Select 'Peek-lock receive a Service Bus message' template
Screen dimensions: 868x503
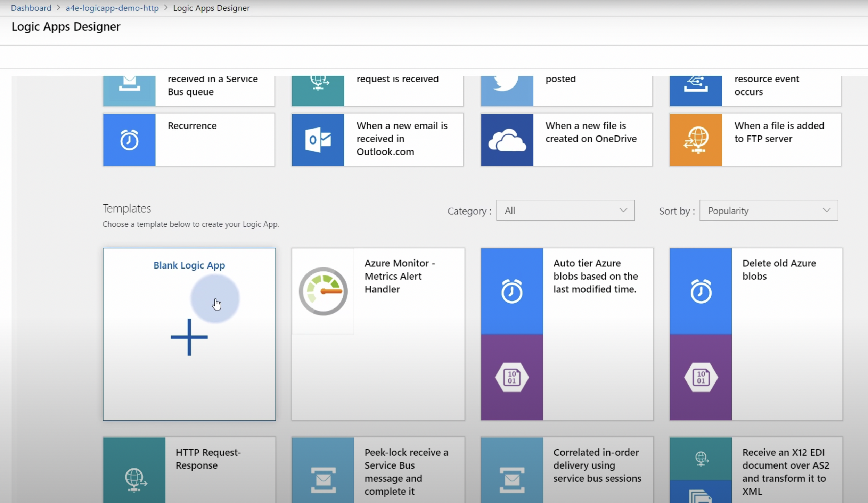click(406, 472)
